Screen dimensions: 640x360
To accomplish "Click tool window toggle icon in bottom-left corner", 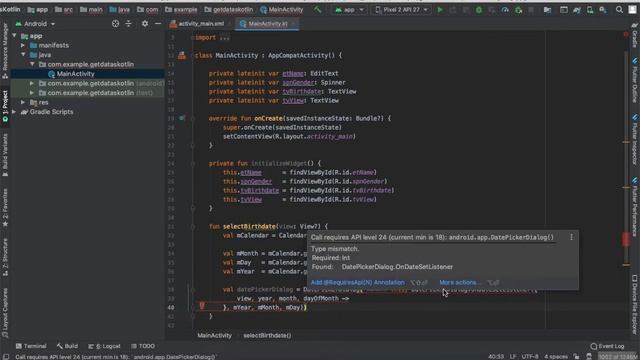I will point(5,356).
